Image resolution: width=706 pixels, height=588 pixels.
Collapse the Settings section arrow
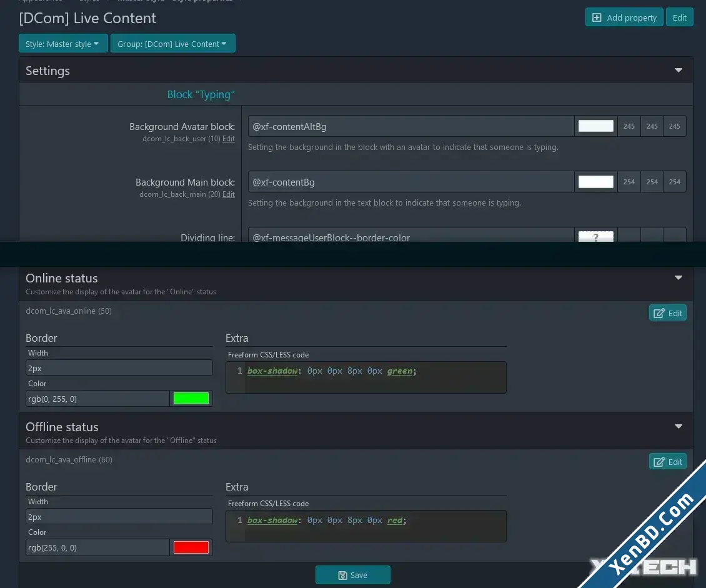pyautogui.click(x=679, y=70)
